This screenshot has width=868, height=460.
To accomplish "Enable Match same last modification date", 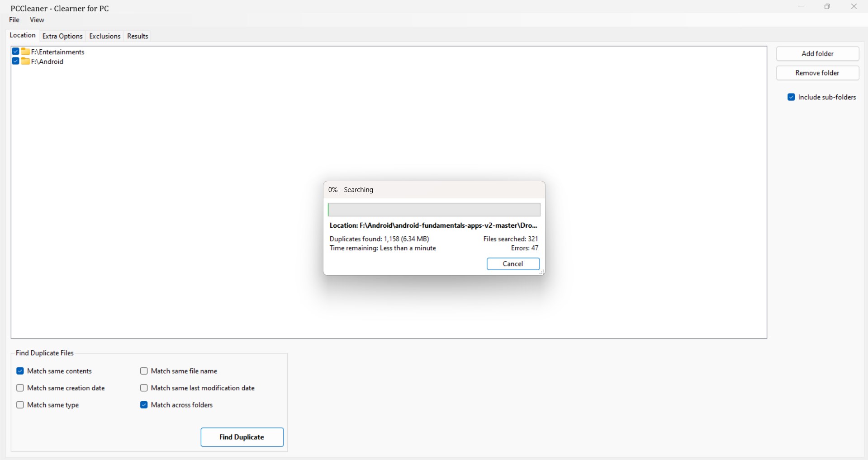I will point(144,388).
